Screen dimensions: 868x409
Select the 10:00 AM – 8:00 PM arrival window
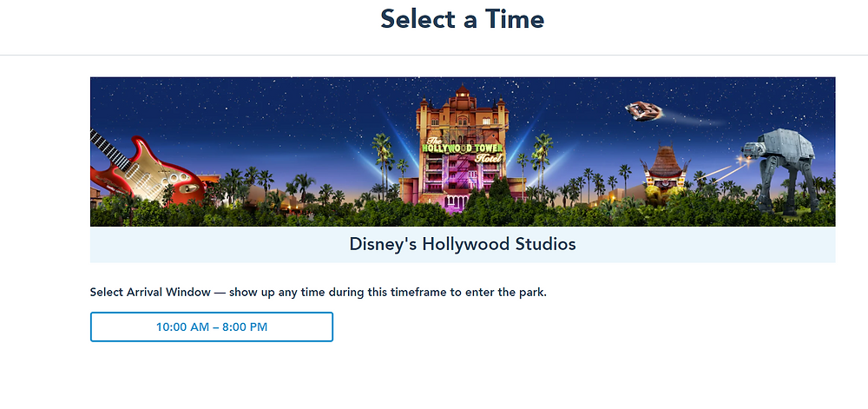(212, 327)
